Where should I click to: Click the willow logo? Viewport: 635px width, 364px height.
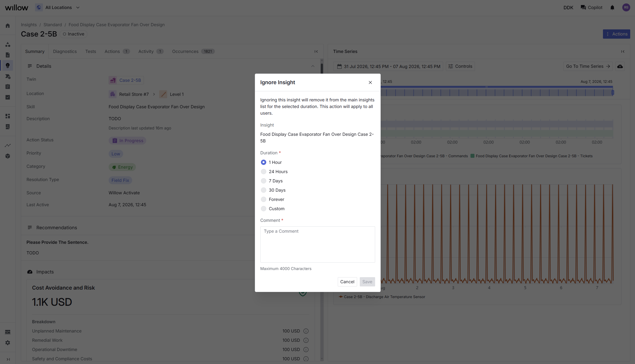click(16, 7)
